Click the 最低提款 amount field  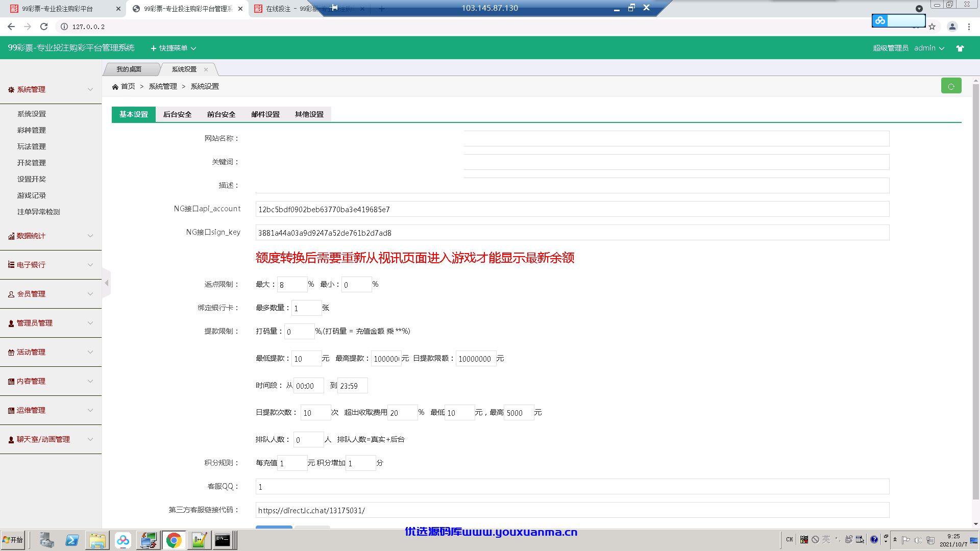click(306, 359)
